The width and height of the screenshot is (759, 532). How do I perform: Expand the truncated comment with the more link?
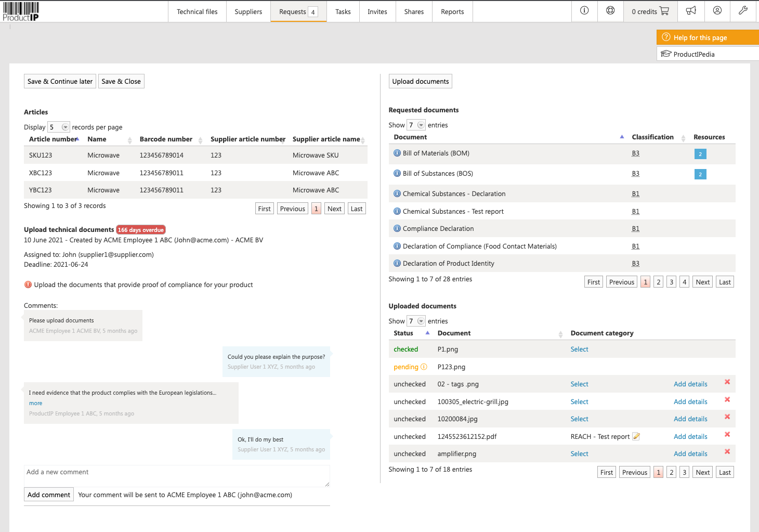pyautogui.click(x=35, y=403)
